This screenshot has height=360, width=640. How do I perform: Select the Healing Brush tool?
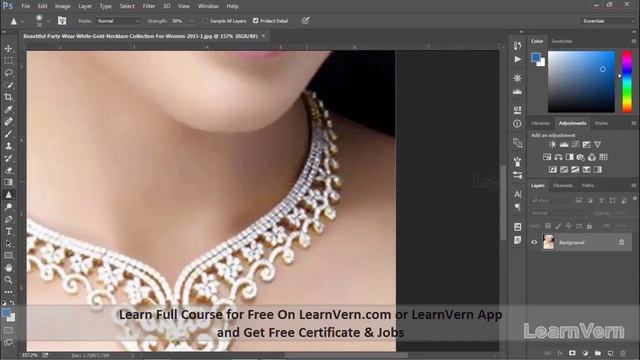(x=8, y=122)
